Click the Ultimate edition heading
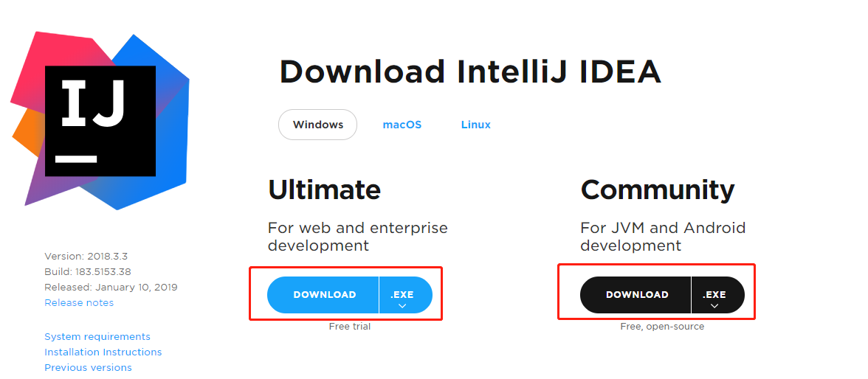The image size is (868, 379). [325, 189]
